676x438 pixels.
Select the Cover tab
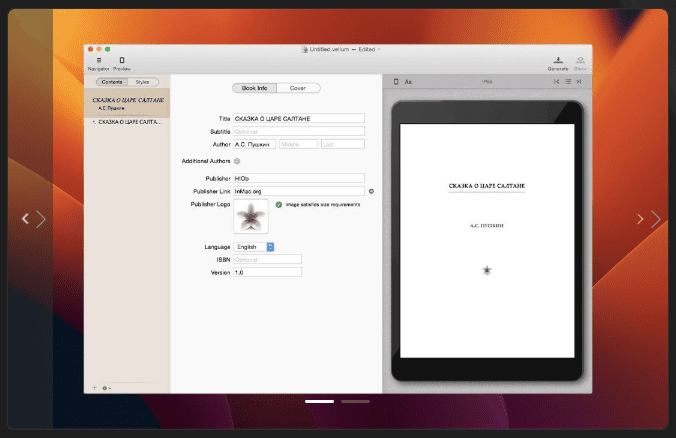298,88
